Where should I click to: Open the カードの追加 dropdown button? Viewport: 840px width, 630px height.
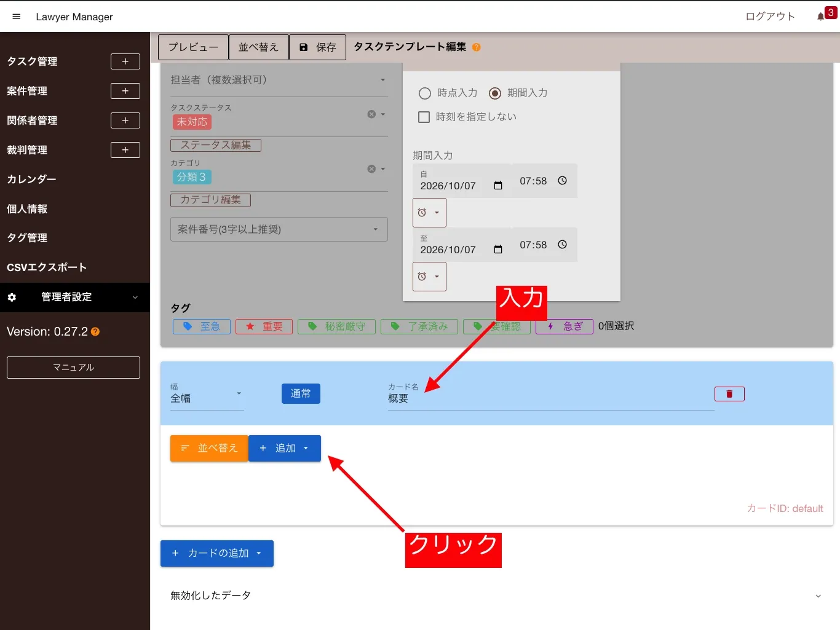(217, 554)
